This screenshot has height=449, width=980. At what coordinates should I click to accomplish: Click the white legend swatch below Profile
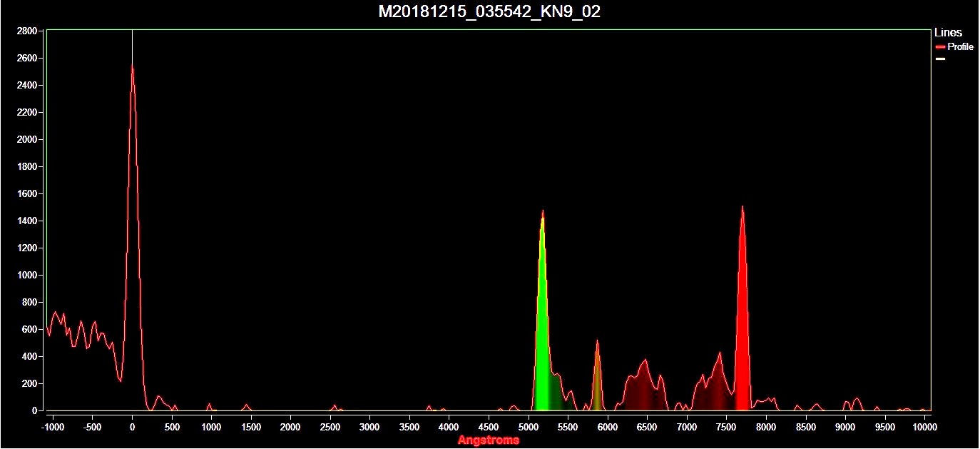(x=940, y=59)
